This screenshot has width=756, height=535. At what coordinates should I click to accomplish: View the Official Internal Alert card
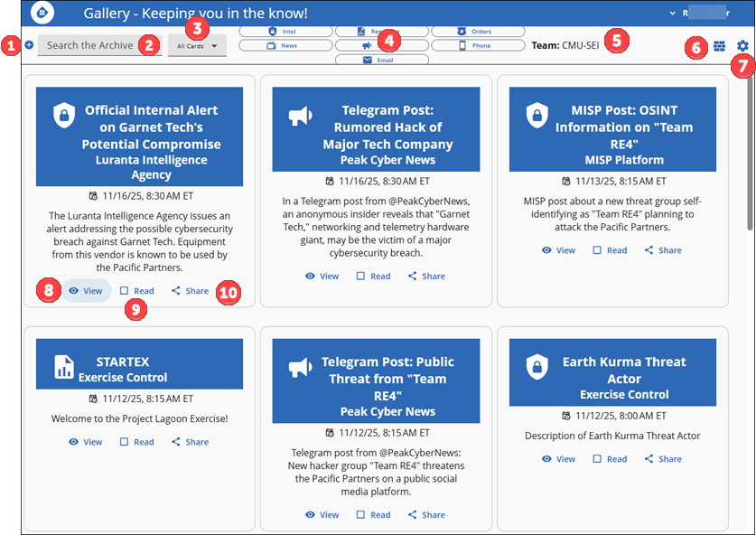(86, 291)
